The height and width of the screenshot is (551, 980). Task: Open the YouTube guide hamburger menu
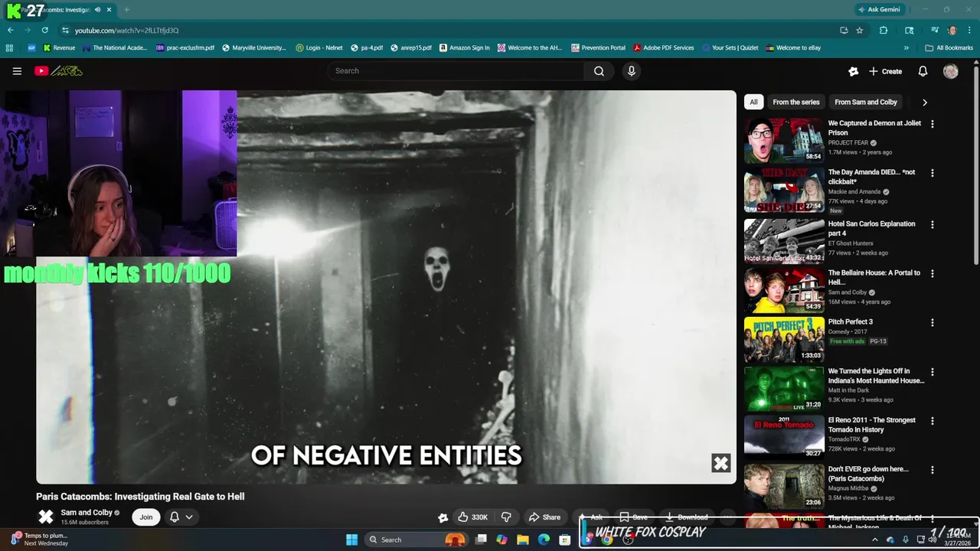[x=17, y=71]
